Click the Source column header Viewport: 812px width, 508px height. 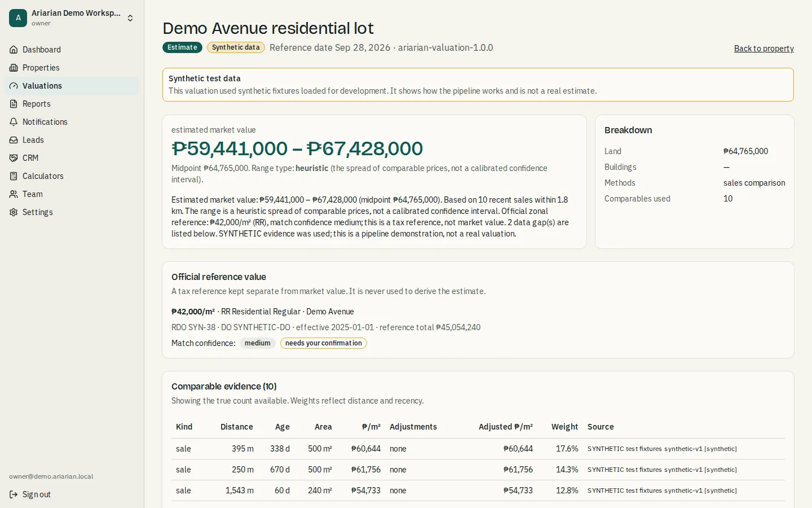tap(601, 427)
